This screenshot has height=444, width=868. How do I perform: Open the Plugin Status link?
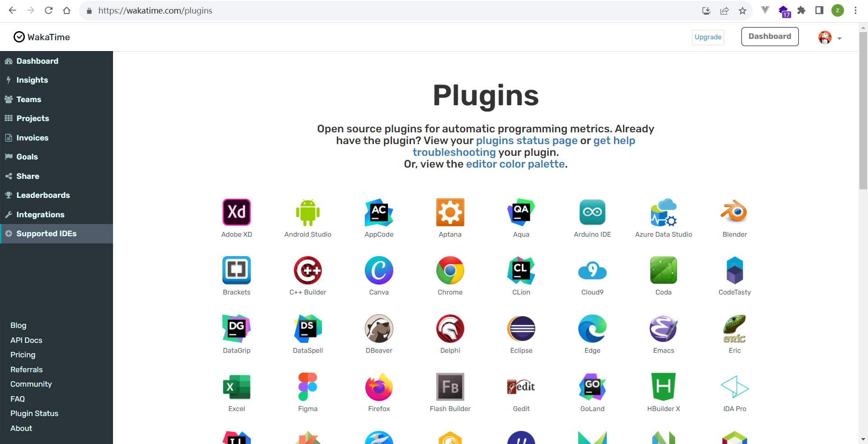click(x=34, y=413)
